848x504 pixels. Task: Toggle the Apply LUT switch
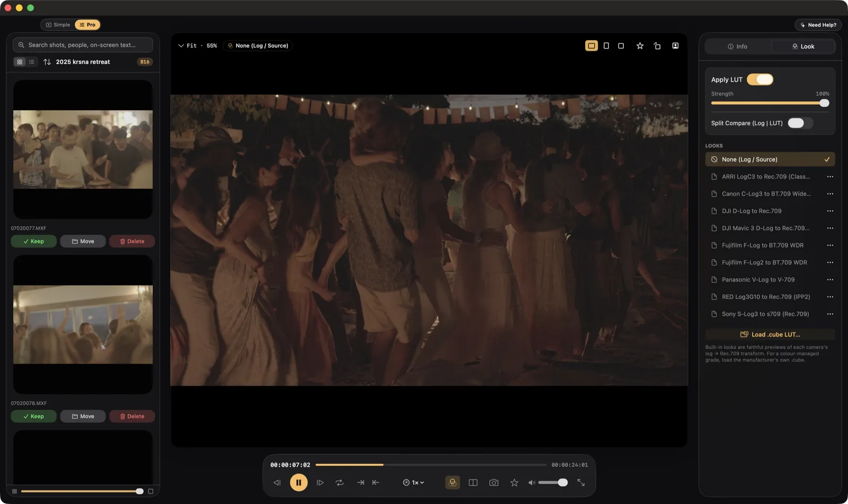pyautogui.click(x=760, y=79)
